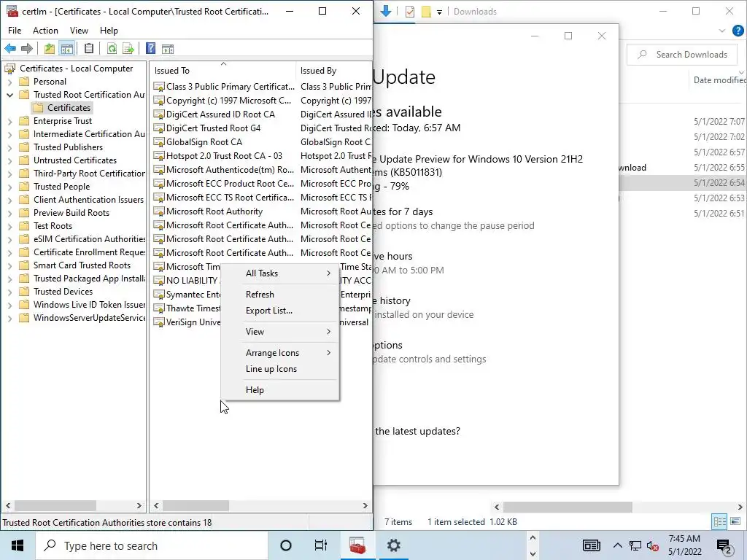Click the certificate list horizontal scrollbar thumb
The image size is (747, 560).
(x=196, y=506)
